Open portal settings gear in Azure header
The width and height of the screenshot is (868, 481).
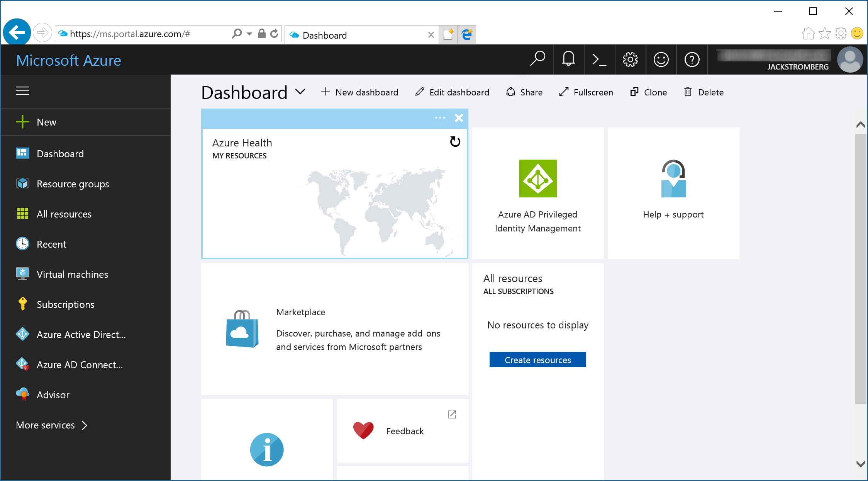(630, 60)
